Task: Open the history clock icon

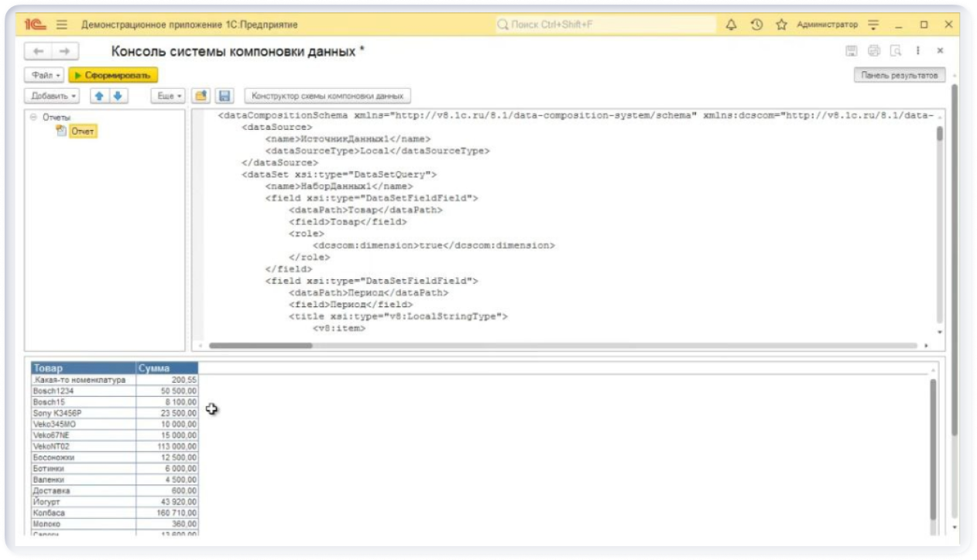Action: click(756, 25)
